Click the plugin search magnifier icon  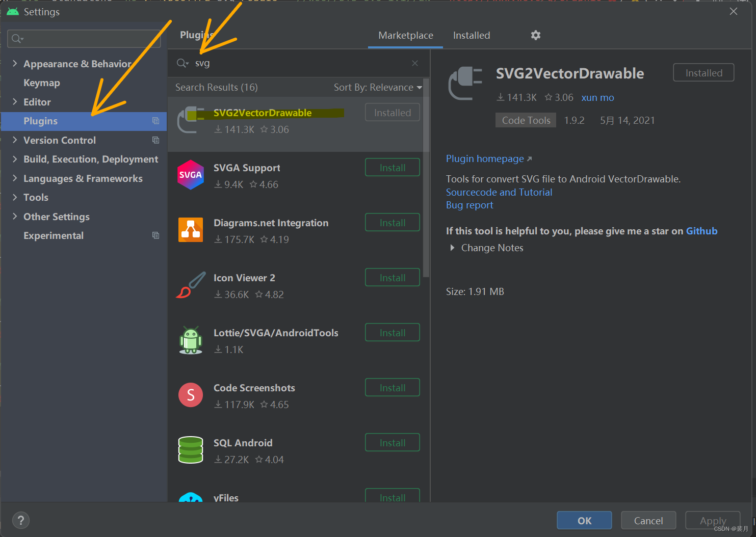click(x=183, y=63)
